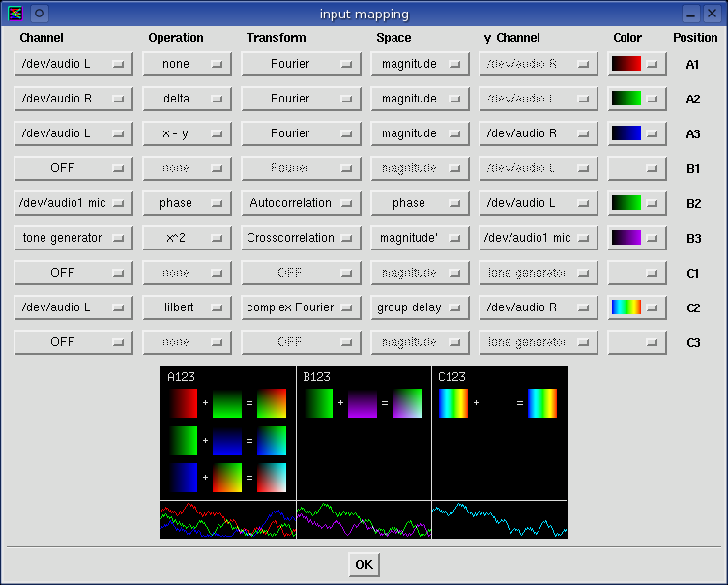Open the /dev/audio1 mic y Channel dropdown
Screen dimensions: 728x585
pyautogui.click(x=539, y=238)
